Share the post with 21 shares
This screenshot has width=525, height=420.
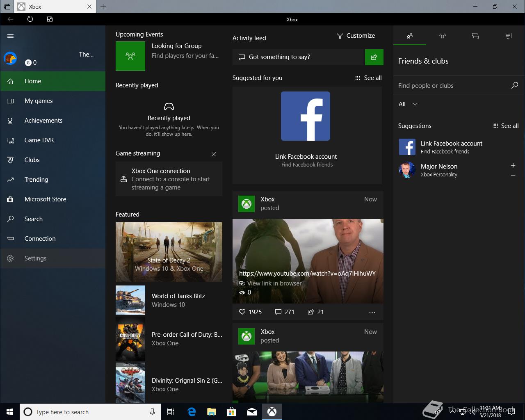click(316, 312)
